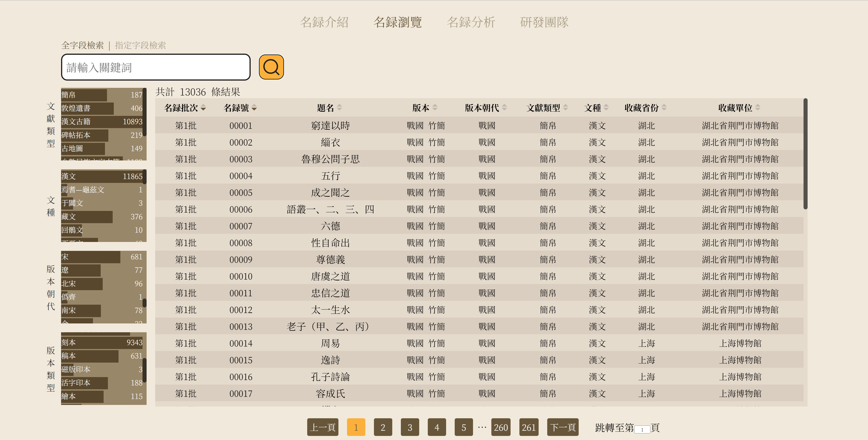Screen dimensions: 868x440
Task: Filter by 漢文 language bar
Action: click(102, 176)
